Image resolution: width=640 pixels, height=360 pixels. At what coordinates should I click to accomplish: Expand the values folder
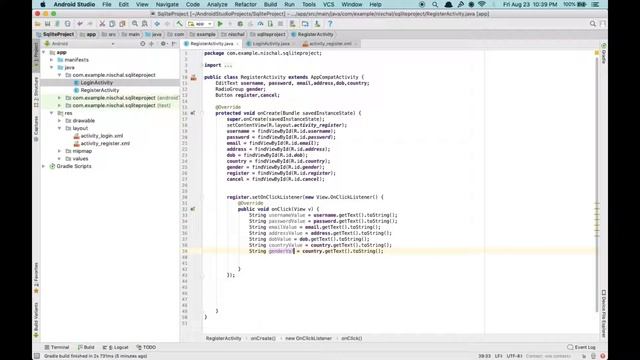[59, 159]
